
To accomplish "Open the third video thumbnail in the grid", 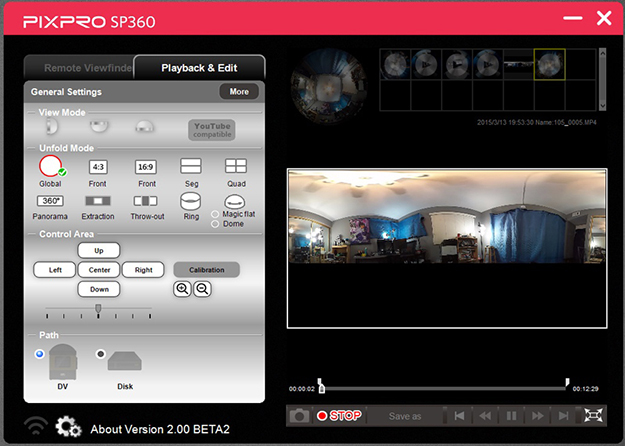I will coord(457,65).
